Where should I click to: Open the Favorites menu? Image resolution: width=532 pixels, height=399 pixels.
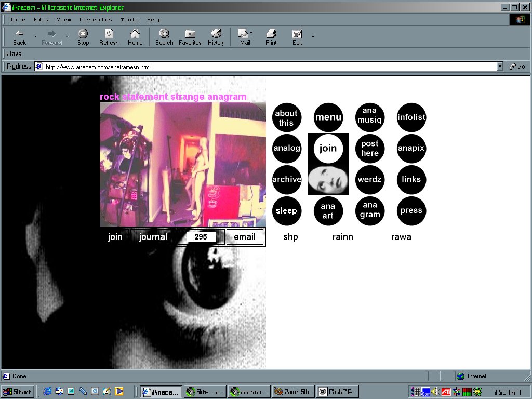(96, 20)
